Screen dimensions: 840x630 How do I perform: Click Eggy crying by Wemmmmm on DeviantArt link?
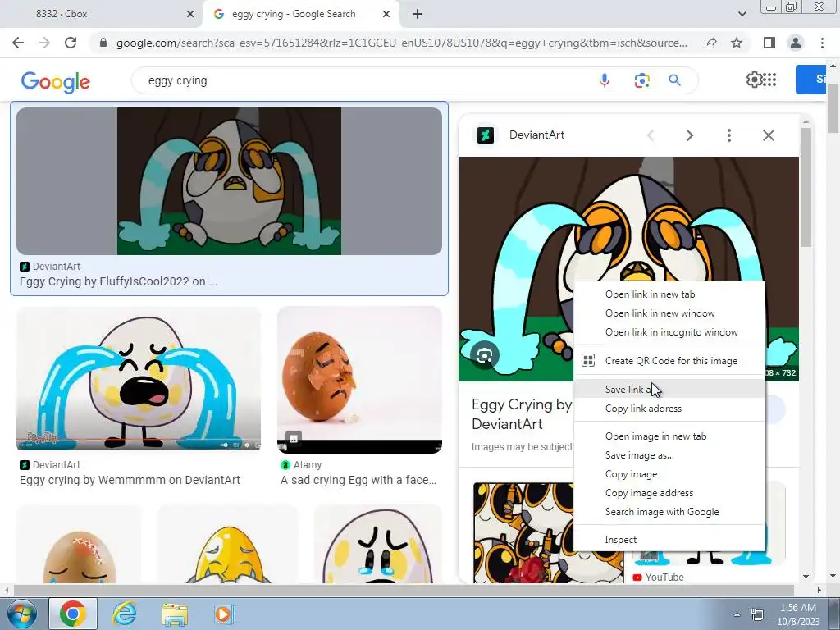130,480
